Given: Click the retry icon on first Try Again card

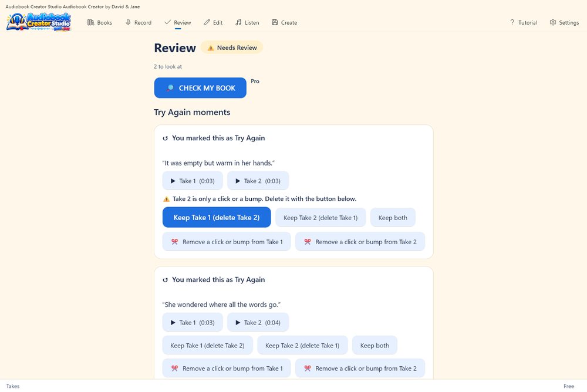Looking at the screenshot, I should pyautogui.click(x=165, y=138).
